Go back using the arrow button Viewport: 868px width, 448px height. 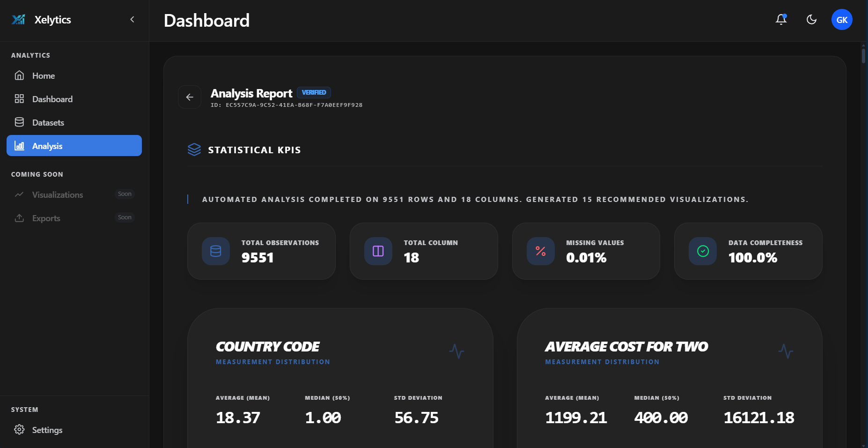click(190, 97)
